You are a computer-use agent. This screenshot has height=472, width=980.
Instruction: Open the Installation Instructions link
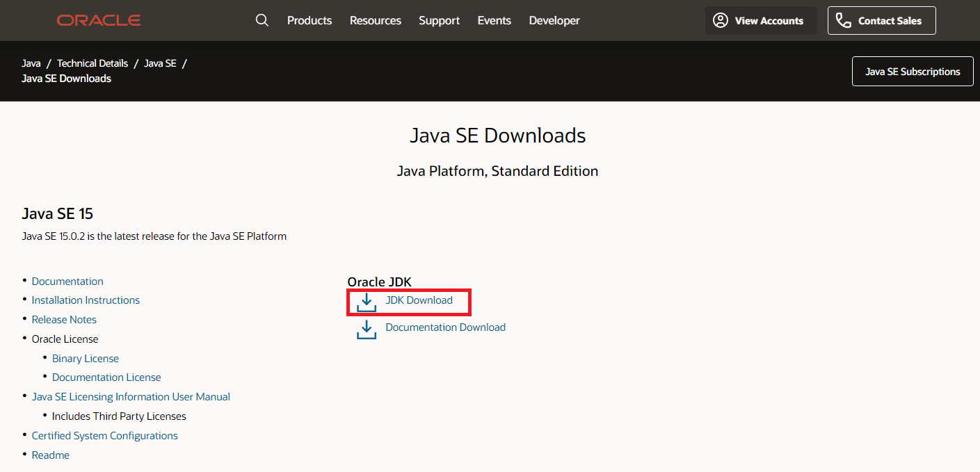pos(86,300)
